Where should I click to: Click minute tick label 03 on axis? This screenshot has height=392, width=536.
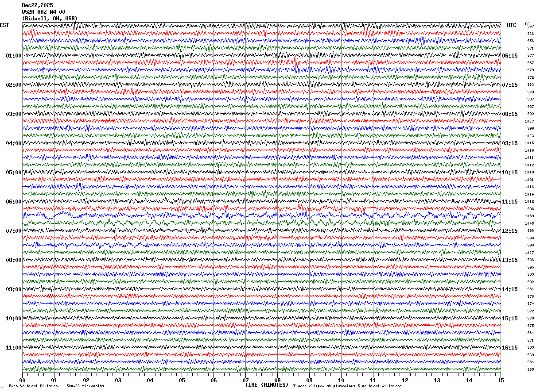click(118, 380)
